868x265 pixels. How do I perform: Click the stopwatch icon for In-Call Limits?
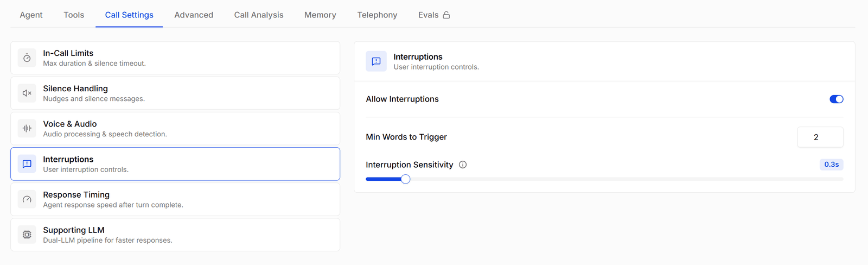(27, 58)
